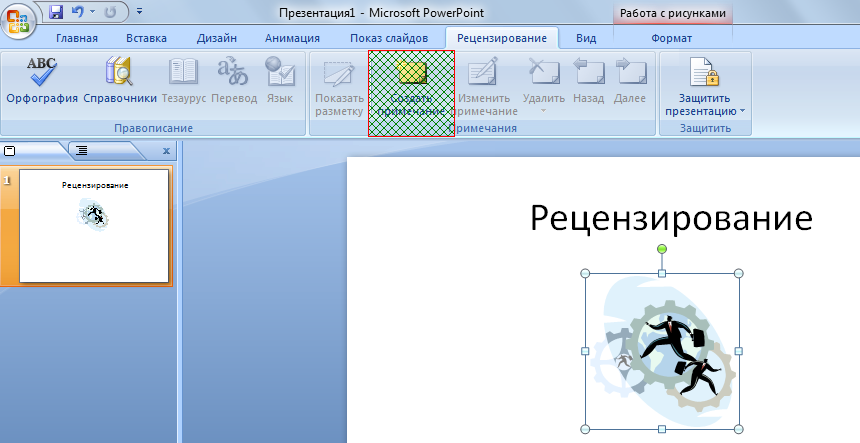Go to the Дизайн tab
The image size is (860, 443).
click(x=217, y=38)
